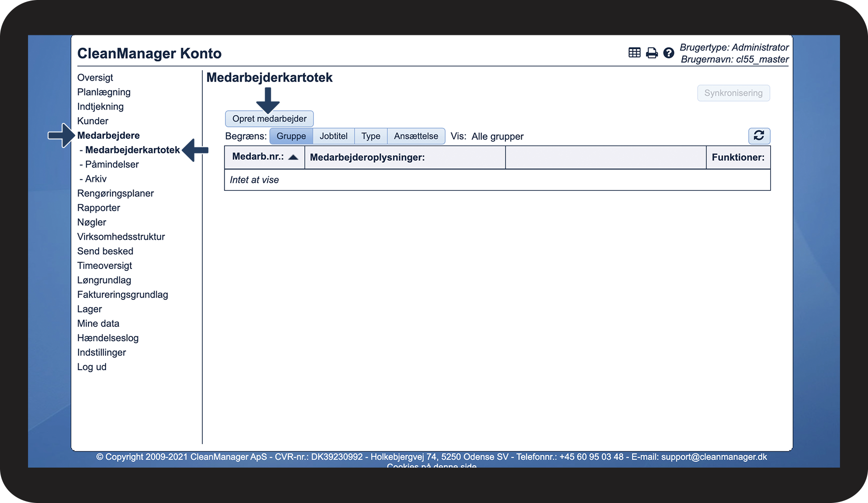Screen dimensions: 868x503
Task: Open Rapporter from the sidebar
Action: (x=99, y=208)
